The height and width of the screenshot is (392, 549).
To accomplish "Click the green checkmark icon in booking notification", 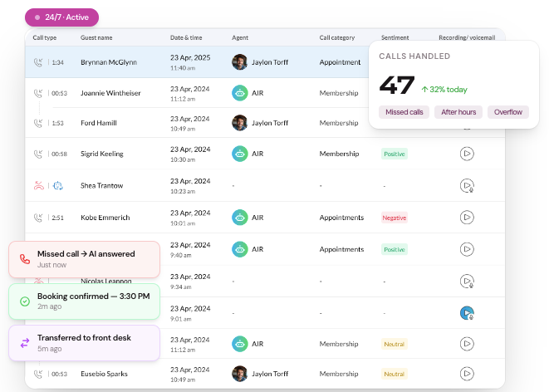I will tap(25, 301).
